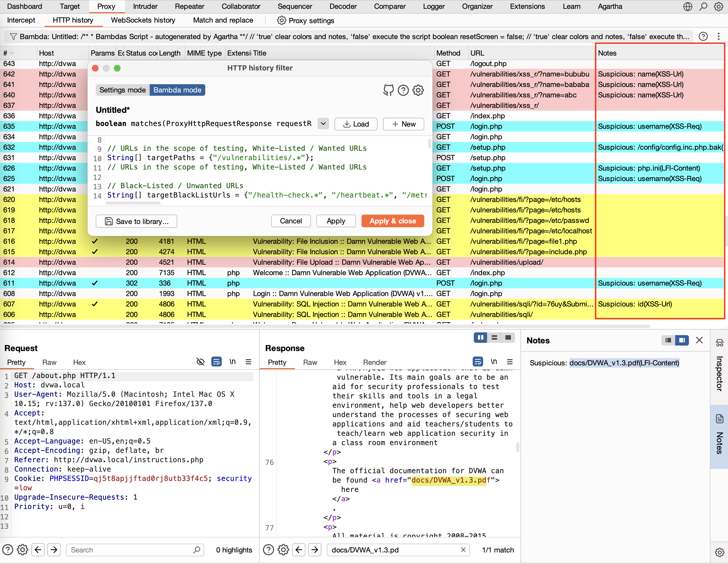The image size is (728, 564).
Task: Select stacked horizontal layout icon
Action: point(494,338)
